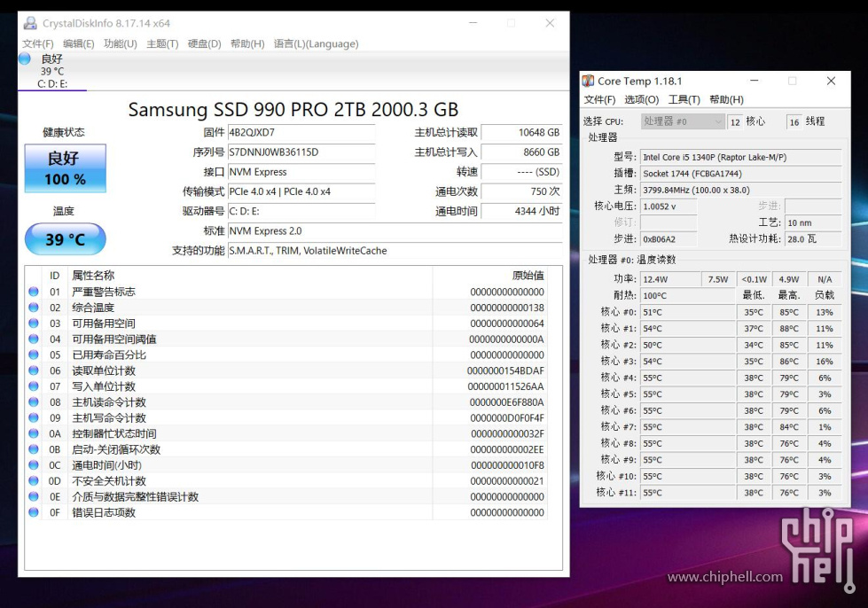Click status orb for attribute 06 读取单位计数
The width and height of the screenshot is (868, 608).
click(x=34, y=370)
